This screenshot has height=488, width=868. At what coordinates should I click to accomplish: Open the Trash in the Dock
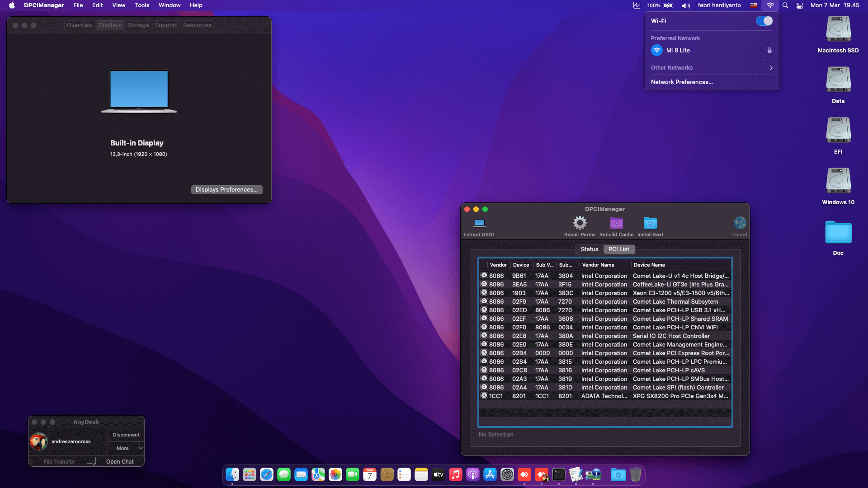[636, 474]
